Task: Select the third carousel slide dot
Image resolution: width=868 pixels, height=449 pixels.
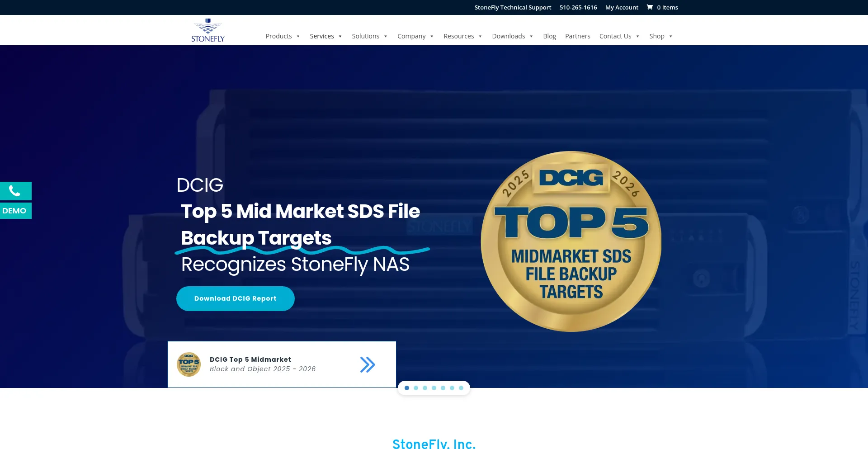Action: [425, 388]
